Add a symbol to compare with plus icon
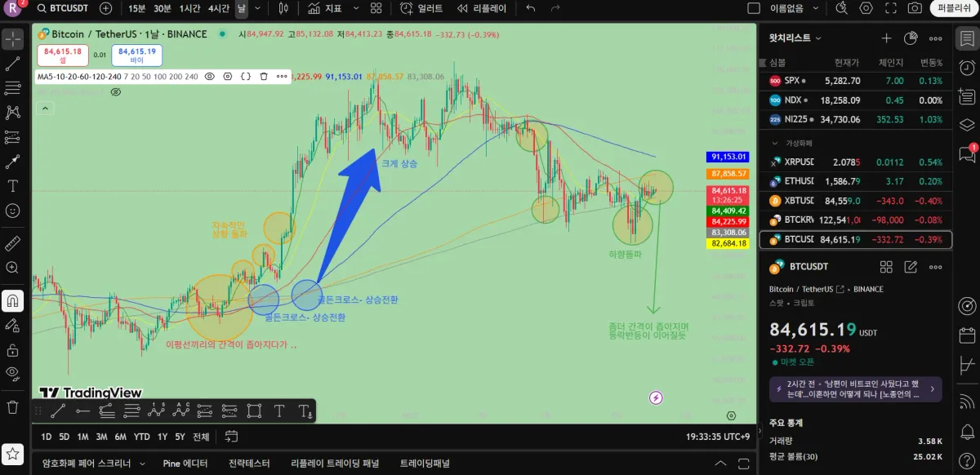Viewport: 980px width, 475px height. coord(106,8)
